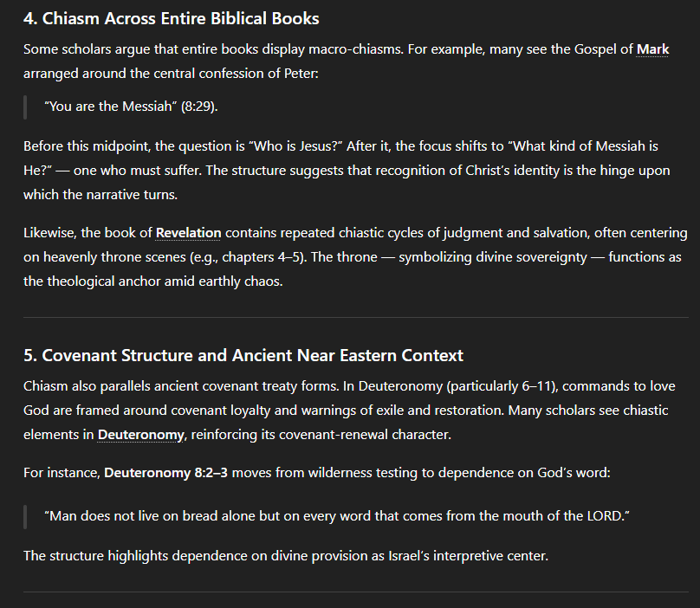Click the paragraph starting "Before this midpoint"

[x=347, y=171]
